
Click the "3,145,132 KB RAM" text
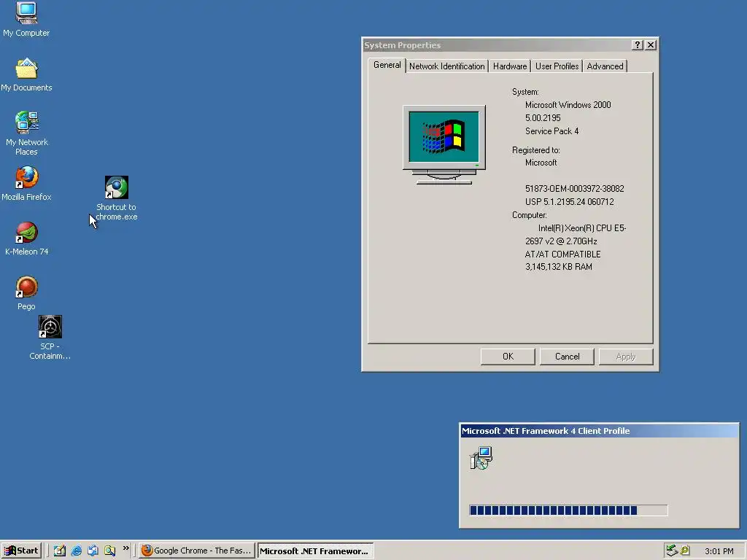(558, 267)
